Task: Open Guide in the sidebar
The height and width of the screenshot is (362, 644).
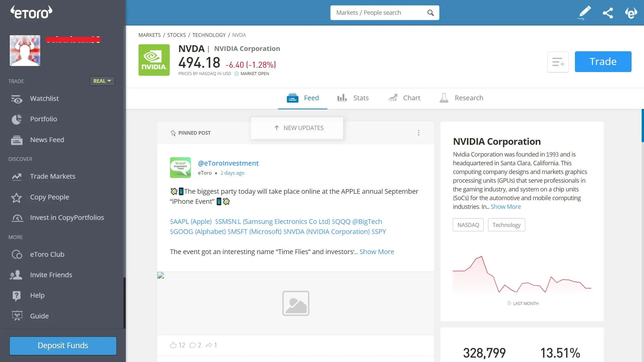Action: (x=39, y=316)
